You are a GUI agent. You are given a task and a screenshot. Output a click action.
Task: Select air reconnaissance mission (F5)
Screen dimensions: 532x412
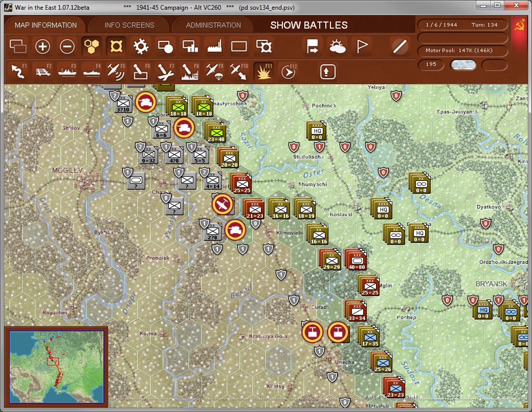pos(116,71)
